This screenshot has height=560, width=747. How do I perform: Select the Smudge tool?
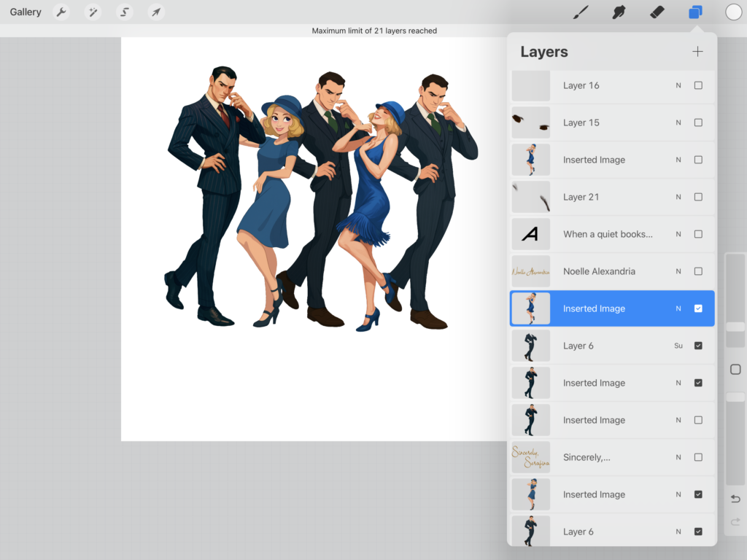pos(619,12)
